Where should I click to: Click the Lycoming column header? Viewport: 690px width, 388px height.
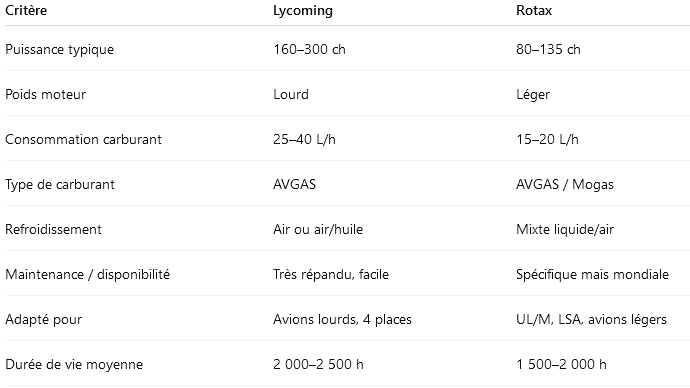click(x=303, y=11)
